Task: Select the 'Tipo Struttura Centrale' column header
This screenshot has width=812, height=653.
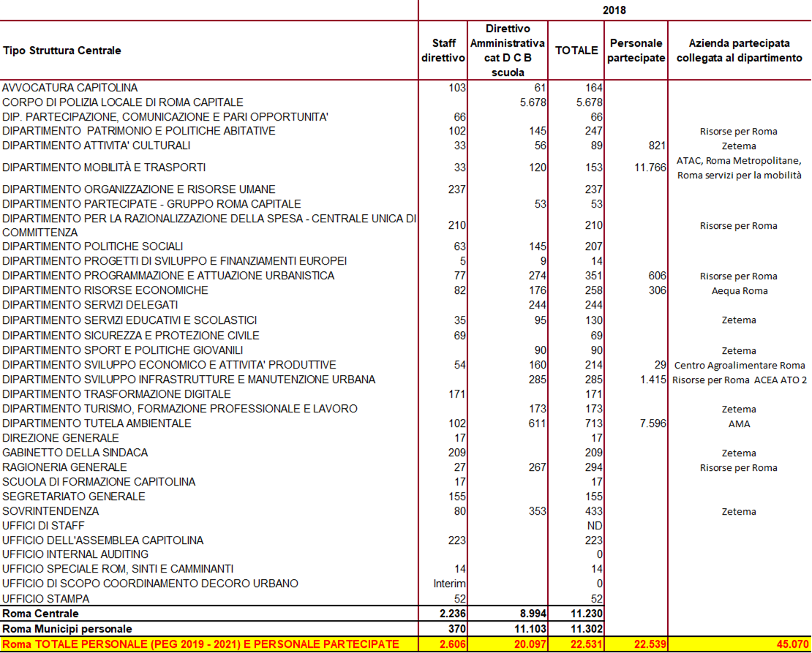Action: point(61,50)
